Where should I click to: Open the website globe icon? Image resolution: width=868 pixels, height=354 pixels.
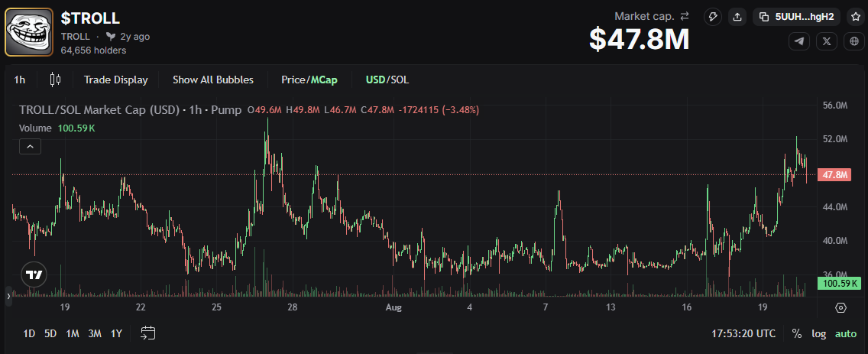(x=854, y=41)
